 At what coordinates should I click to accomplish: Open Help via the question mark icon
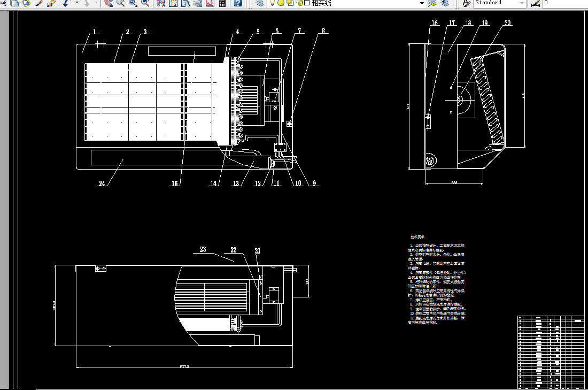[x=238, y=3]
